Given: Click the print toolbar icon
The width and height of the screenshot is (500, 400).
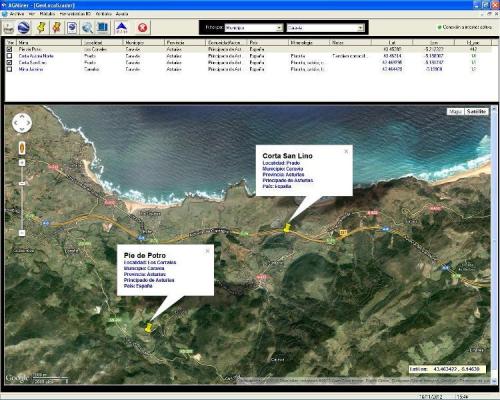Looking at the screenshot, I should point(9,28).
